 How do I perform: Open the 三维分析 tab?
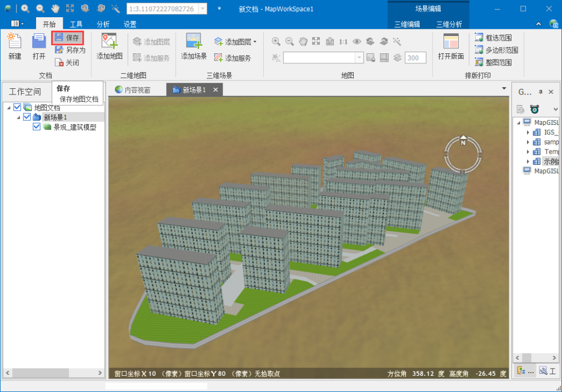[x=449, y=24]
